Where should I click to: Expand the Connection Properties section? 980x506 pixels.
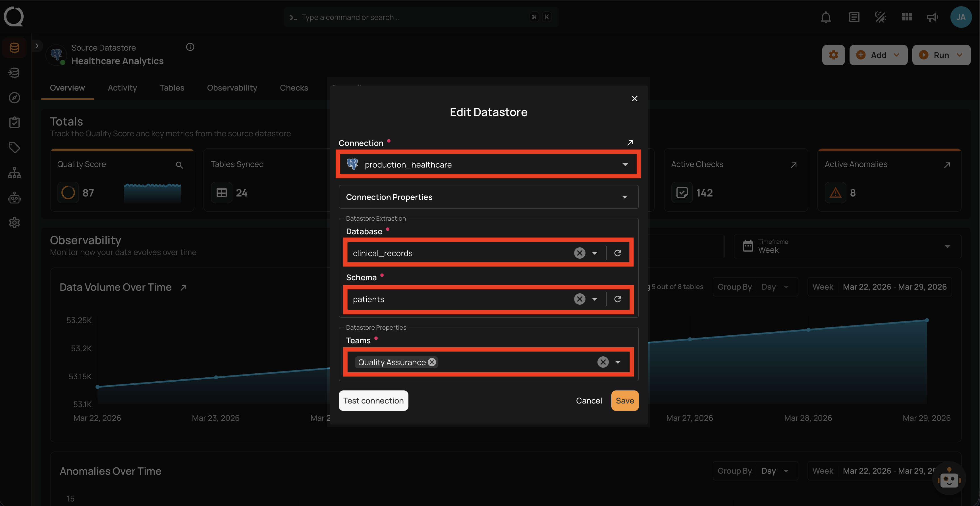488,197
